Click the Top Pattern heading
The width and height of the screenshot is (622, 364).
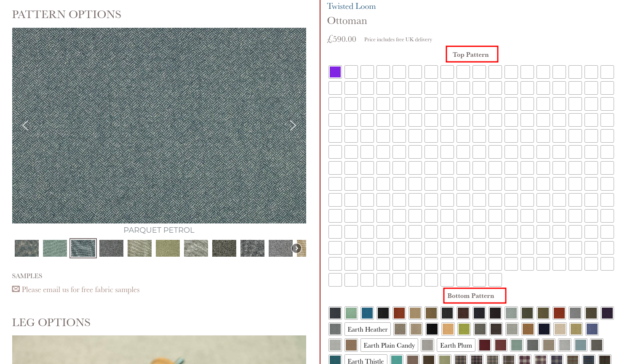pos(470,55)
